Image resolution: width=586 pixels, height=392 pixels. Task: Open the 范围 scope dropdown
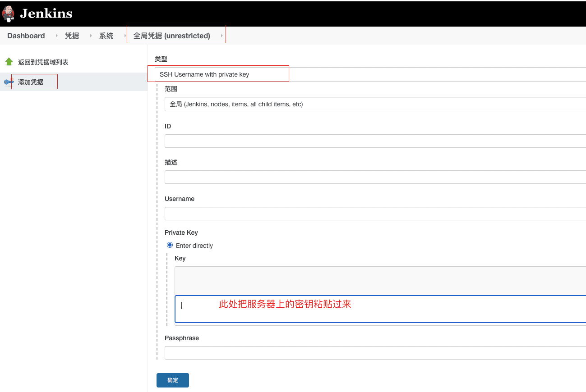375,104
